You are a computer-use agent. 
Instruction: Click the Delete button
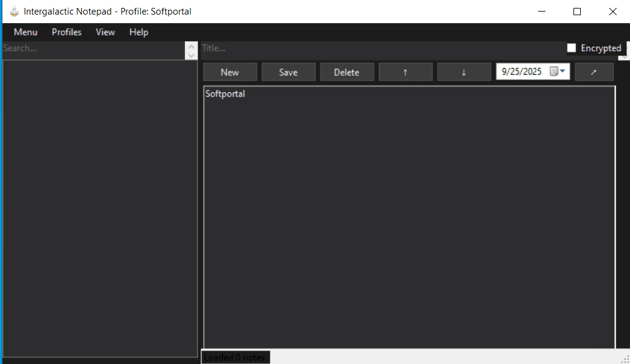(x=347, y=72)
